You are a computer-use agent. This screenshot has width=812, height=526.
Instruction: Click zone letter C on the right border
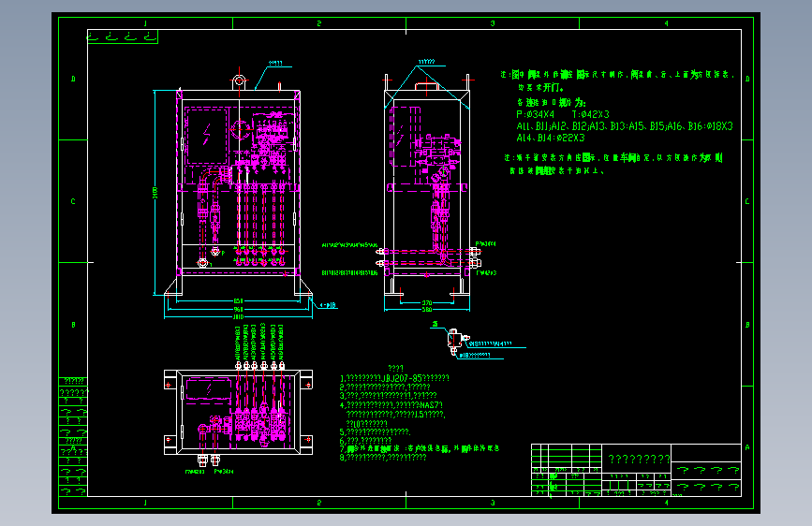pos(747,201)
